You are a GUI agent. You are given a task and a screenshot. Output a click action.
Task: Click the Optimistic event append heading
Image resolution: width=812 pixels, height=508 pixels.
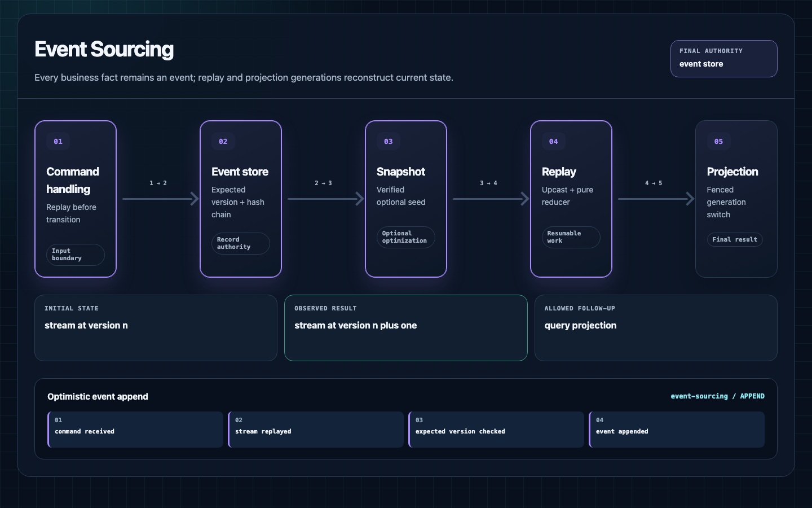point(98,396)
